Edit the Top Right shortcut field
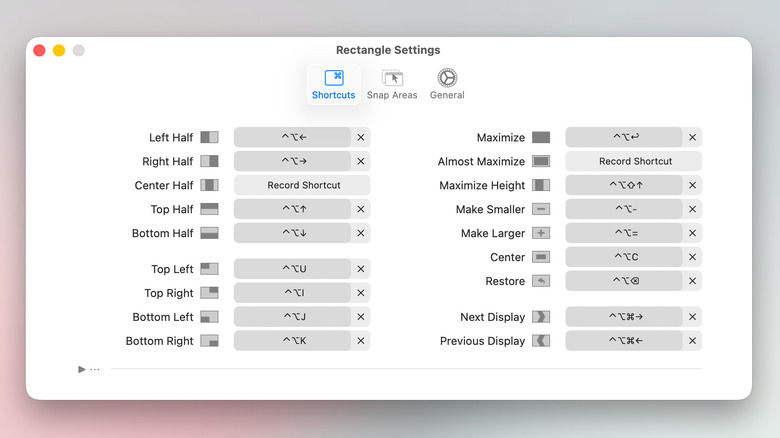780x438 pixels. 292,293
